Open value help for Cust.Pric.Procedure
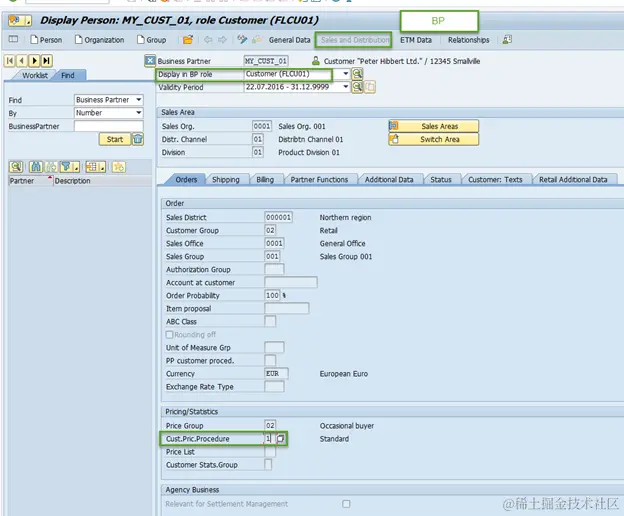The height and width of the screenshot is (516, 624). [281, 438]
